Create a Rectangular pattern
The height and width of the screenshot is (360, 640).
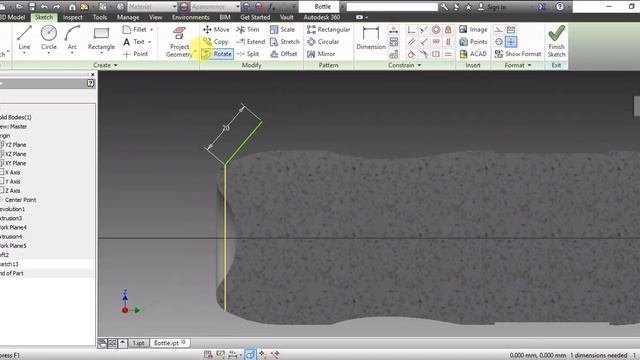pyautogui.click(x=329, y=29)
